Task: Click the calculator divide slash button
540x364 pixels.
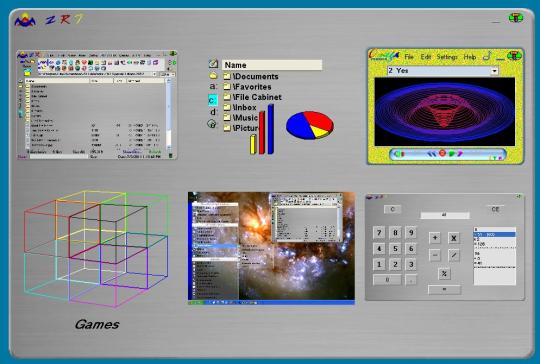Action: click(454, 255)
